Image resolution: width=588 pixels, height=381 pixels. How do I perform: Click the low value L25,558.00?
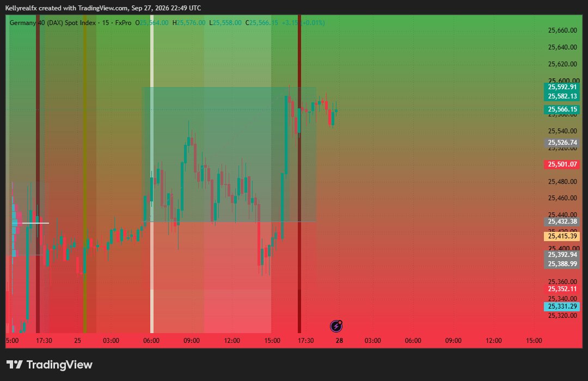pyautogui.click(x=225, y=23)
